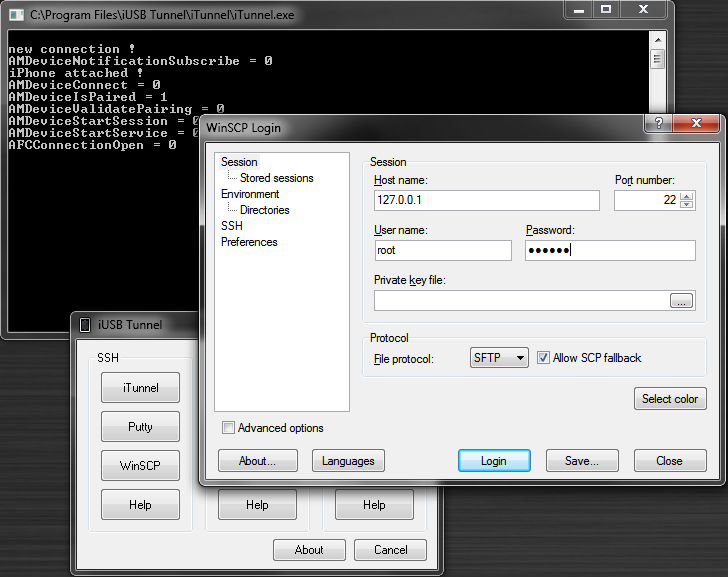Image resolution: width=728 pixels, height=577 pixels.
Task: Click the iUSB Tunnel title bar icon
Action: [84, 324]
